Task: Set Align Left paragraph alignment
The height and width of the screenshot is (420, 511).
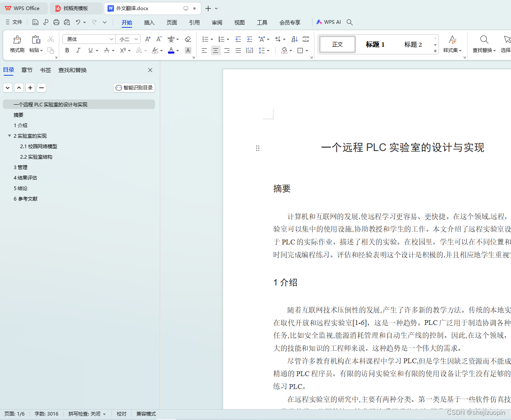Action: tap(204, 50)
